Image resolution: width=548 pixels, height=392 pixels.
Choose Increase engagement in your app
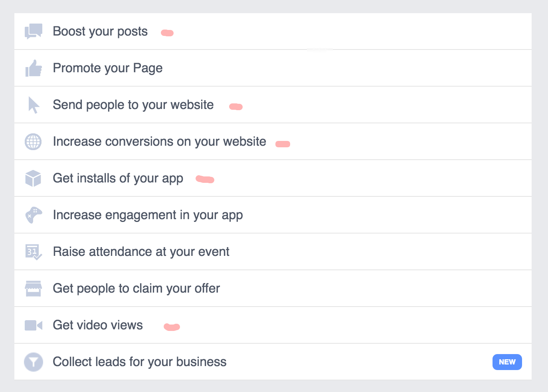click(x=273, y=215)
